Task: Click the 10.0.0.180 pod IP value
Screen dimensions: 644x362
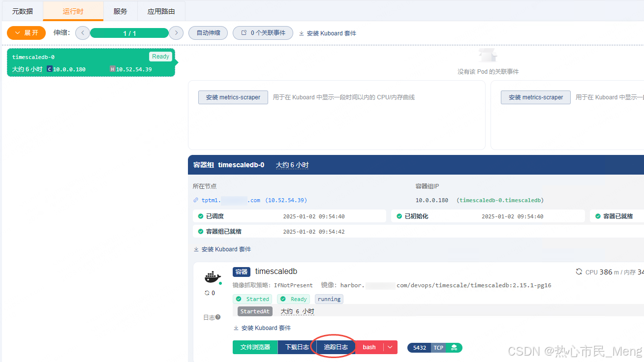Action: click(x=432, y=200)
